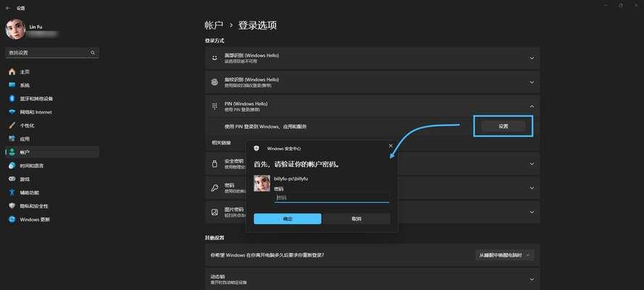Click the accessibility figure icon for 辅助功能
644x290 pixels.
12,192
